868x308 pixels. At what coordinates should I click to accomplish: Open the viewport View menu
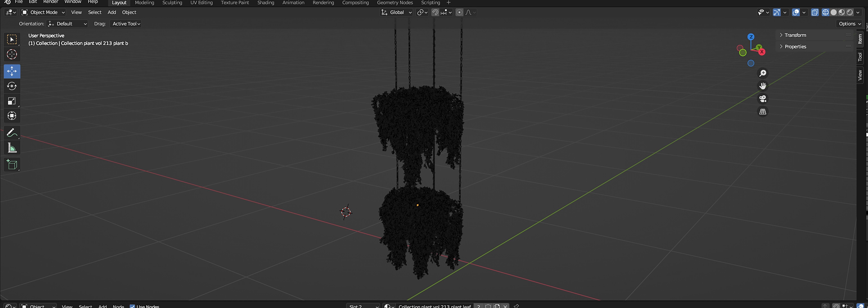(x=76, y=13)
